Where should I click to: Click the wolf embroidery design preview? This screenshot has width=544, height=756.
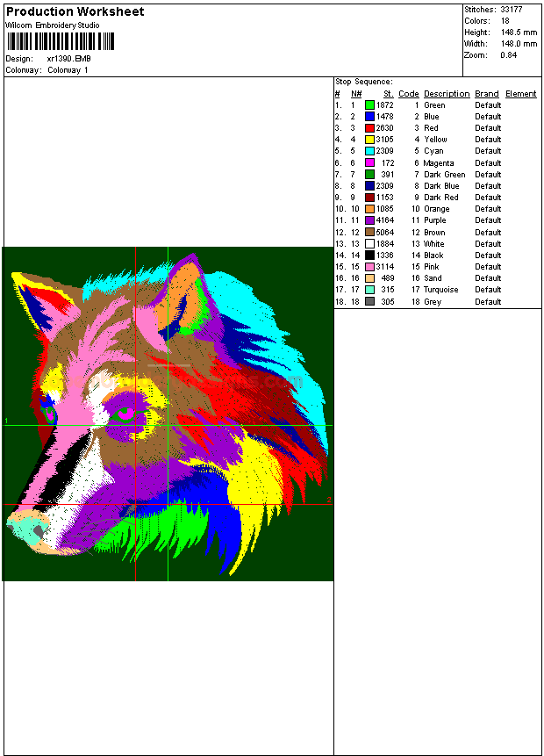coord(168,414)
